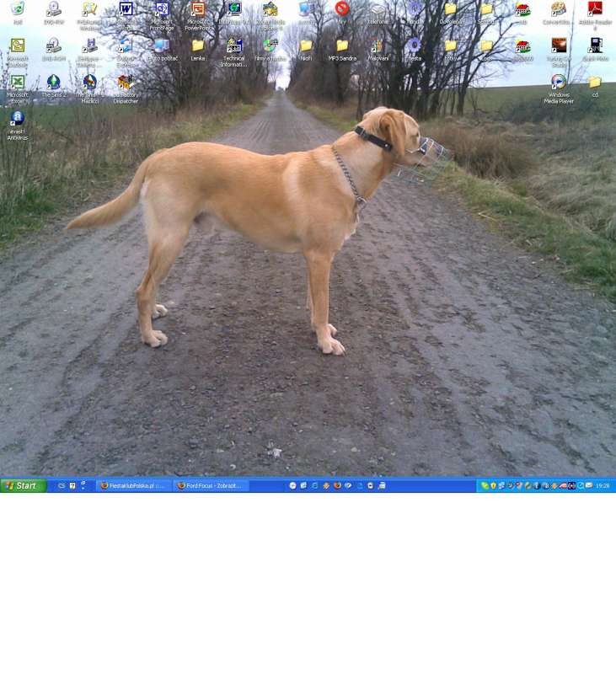
Task: Launch The Sims 2 desktop shortcut
Action: [53, 83]
